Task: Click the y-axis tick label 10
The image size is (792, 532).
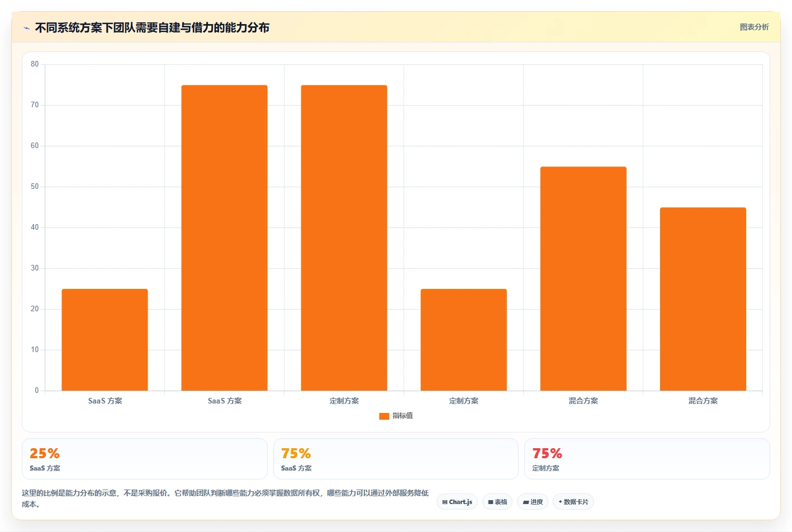Action: tap(35, 350)
